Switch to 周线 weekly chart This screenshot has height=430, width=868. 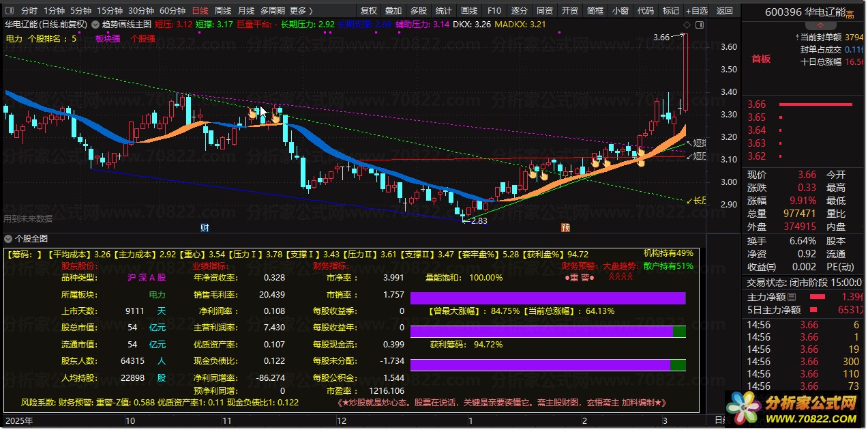click(x=223, y=11)
